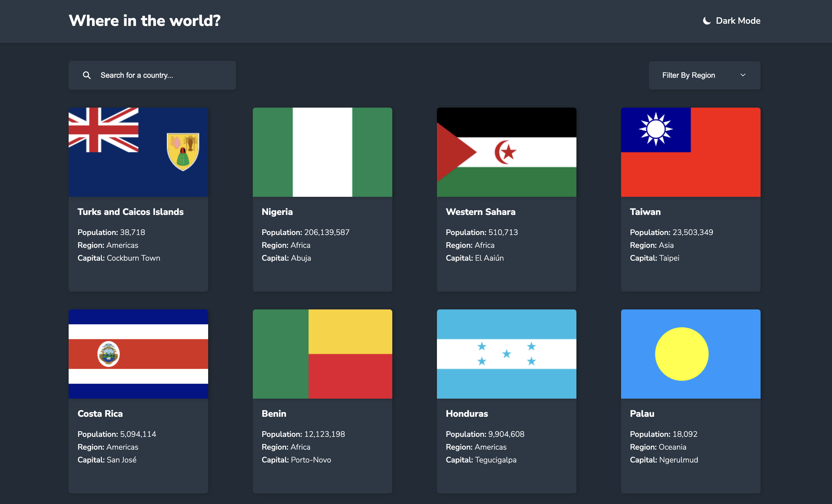This screenshot has width=832, height=504.
Task: Open the Western Sahara flag card
Action: (506, 152)
